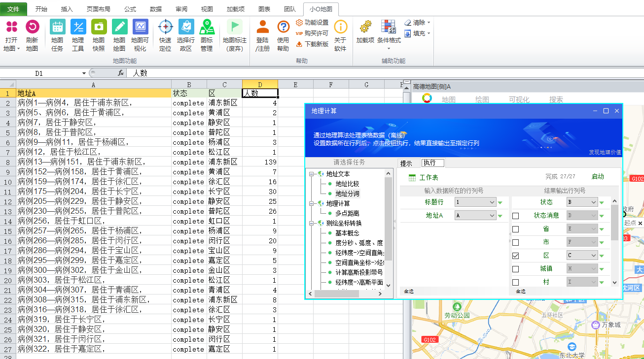Open 功能设置 gear option
This screenshot has width=644, height=359.
point(312,23)
